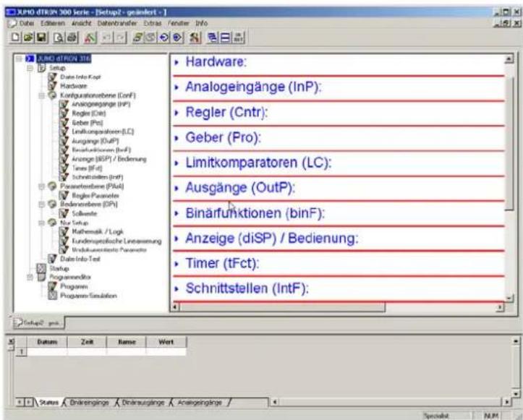Click the icon beside Programm-Simulation node
This screenshot has width=523, height=420.
[x=52, y=296]
